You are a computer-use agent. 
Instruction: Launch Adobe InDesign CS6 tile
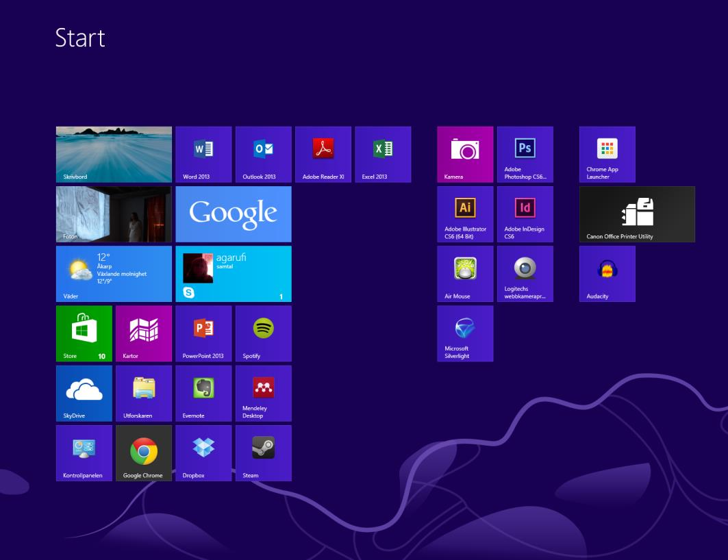coord(525,214)
